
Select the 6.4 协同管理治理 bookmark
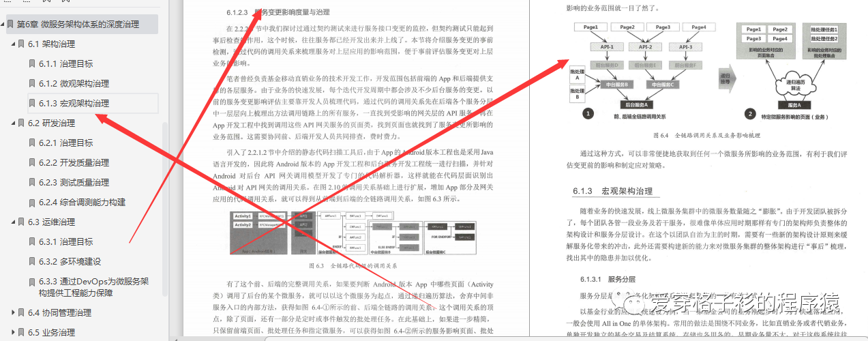pos(60,313)
